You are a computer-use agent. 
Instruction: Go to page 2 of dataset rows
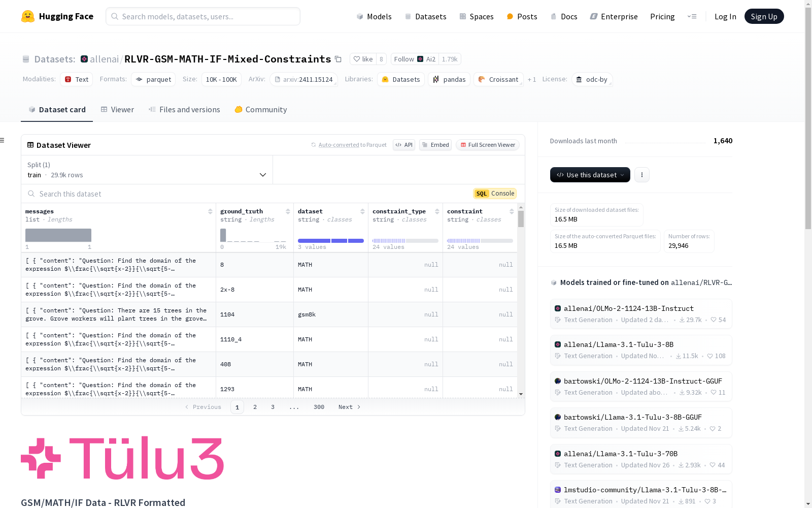pyautogui.click(x=255, y=407)
